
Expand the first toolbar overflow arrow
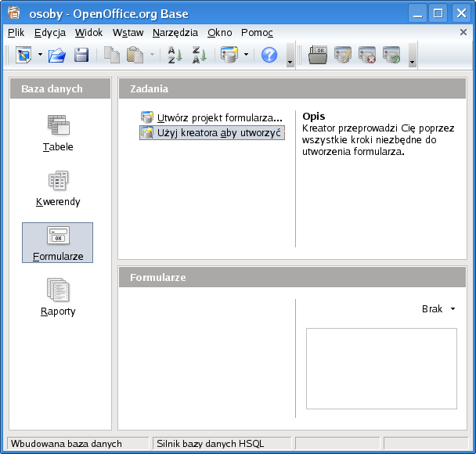pyautogui.click(x=290, y=56)
